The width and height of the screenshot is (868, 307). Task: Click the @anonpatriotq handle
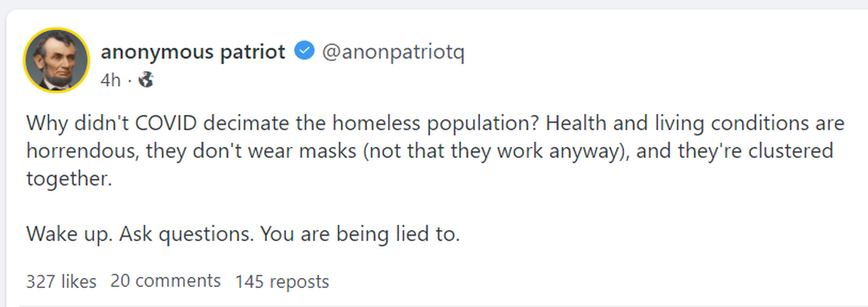coord(393,52)
